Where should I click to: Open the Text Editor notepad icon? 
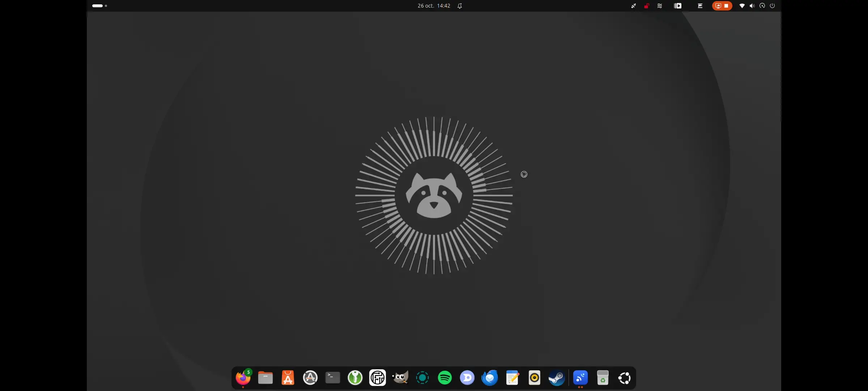tap(512, 378)
